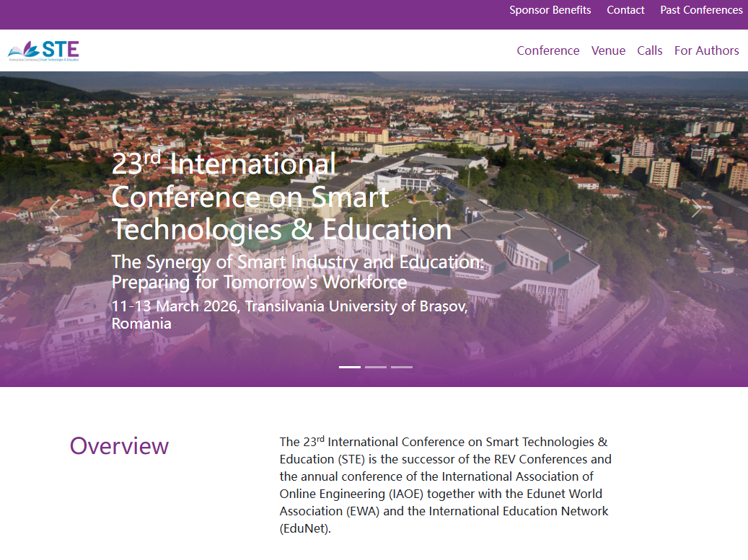Click the overview description paragraph

445,485
